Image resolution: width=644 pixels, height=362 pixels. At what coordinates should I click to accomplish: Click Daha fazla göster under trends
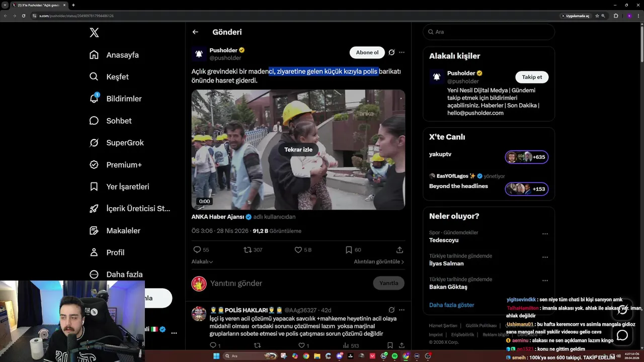(452, 305)
